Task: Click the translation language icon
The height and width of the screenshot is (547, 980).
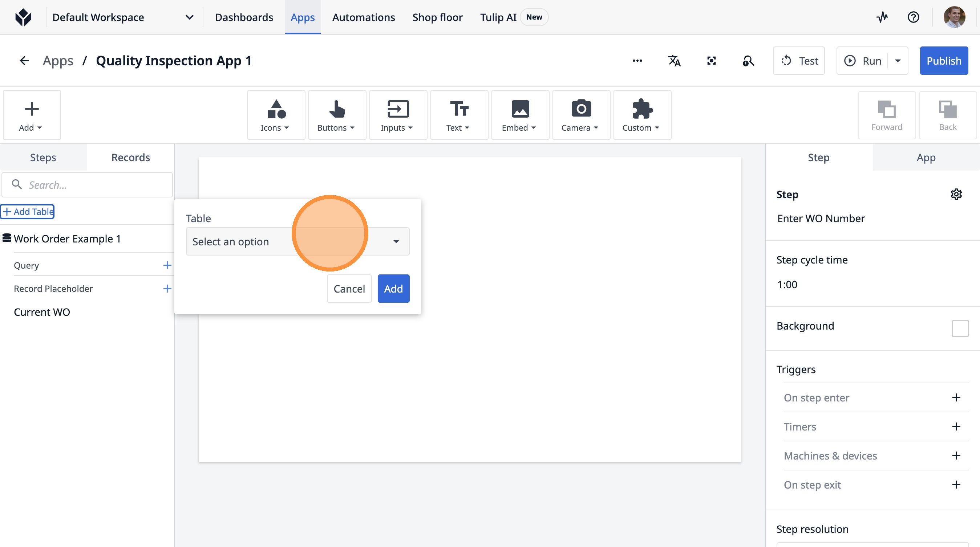Action: (x=674, y=61)
